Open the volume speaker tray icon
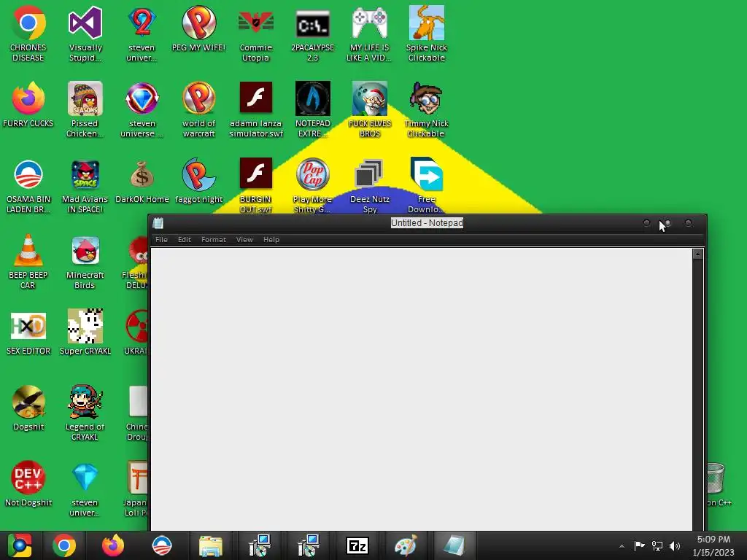 pyautogui.click(x=675, y=545)
